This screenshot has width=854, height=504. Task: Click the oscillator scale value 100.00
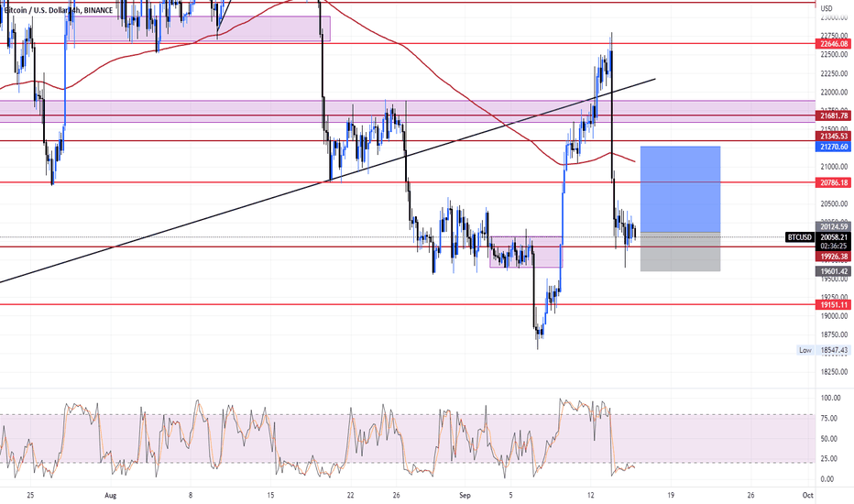tap(830, 399)
